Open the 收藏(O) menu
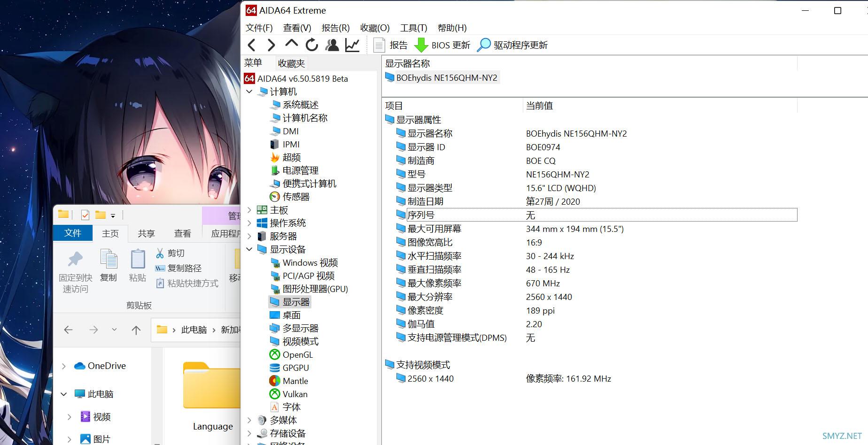 coord(375,28)
